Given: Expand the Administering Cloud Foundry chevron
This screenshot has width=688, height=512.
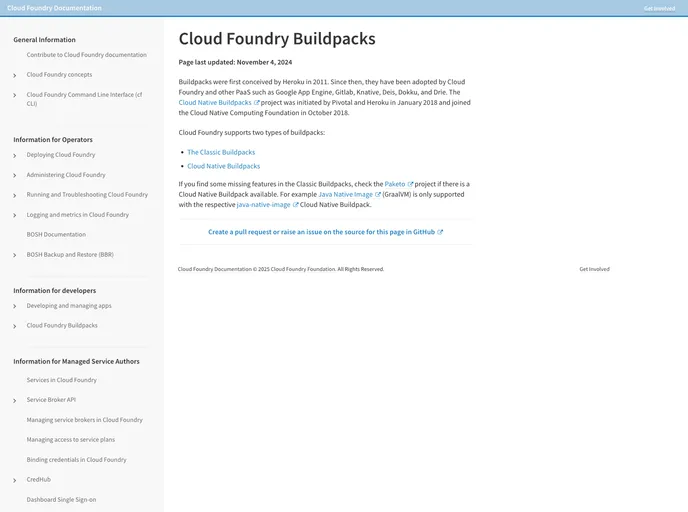Looking at the screenshot, I should pos(14,175).
